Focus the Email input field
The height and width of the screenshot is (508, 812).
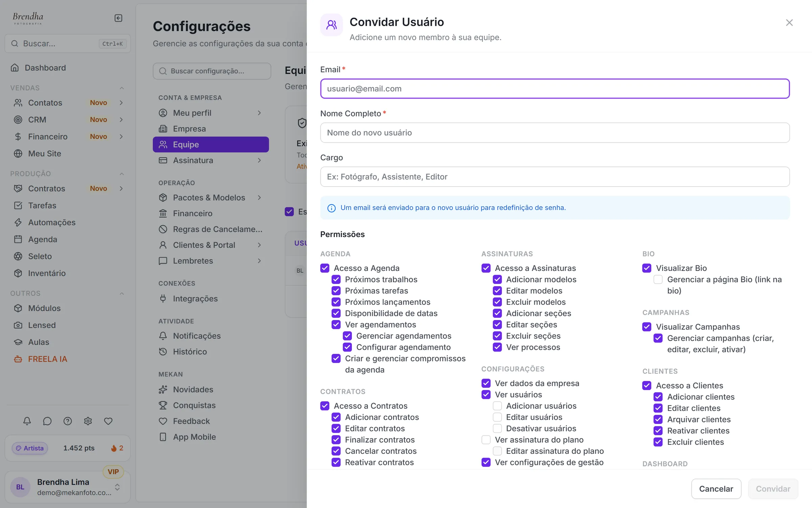point(555,89)
